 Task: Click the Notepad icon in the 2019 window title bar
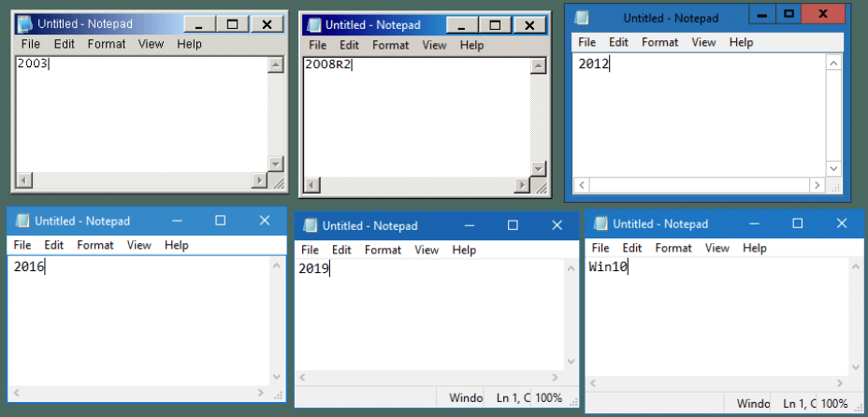coord(311,225)
